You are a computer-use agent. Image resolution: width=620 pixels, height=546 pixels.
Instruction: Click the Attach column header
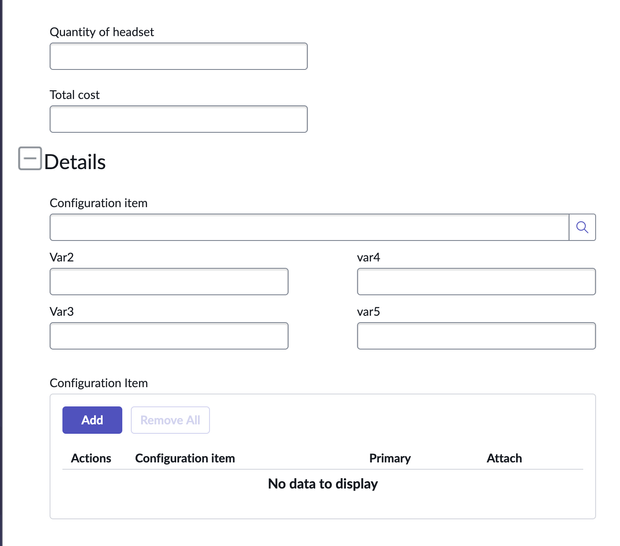coord(504,458)
